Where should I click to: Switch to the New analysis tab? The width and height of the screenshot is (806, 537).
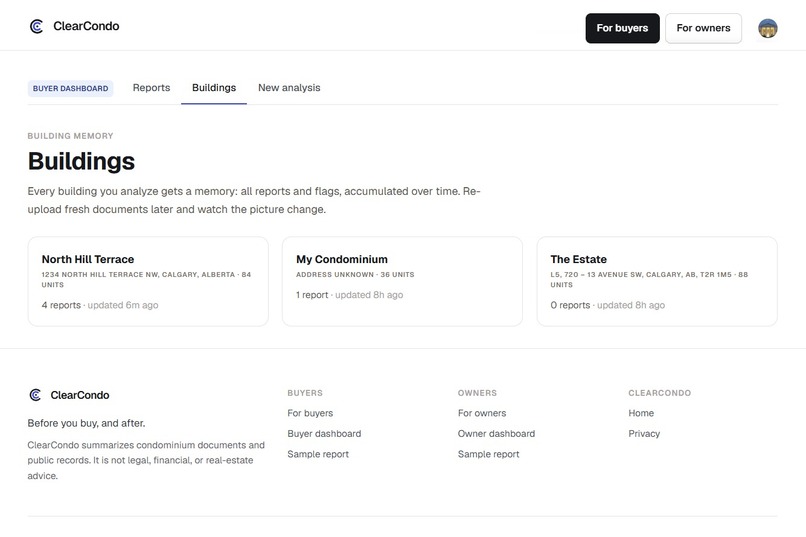coord(289,88)
